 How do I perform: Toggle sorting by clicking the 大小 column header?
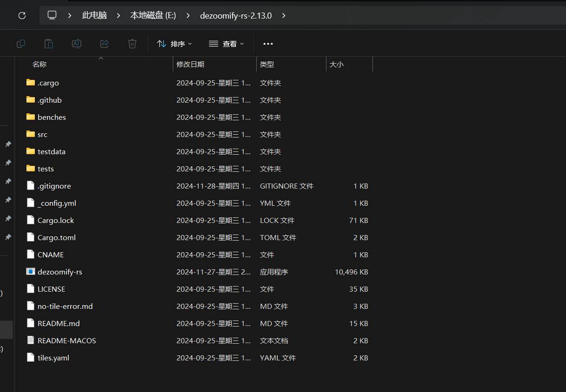click(337, 64)
